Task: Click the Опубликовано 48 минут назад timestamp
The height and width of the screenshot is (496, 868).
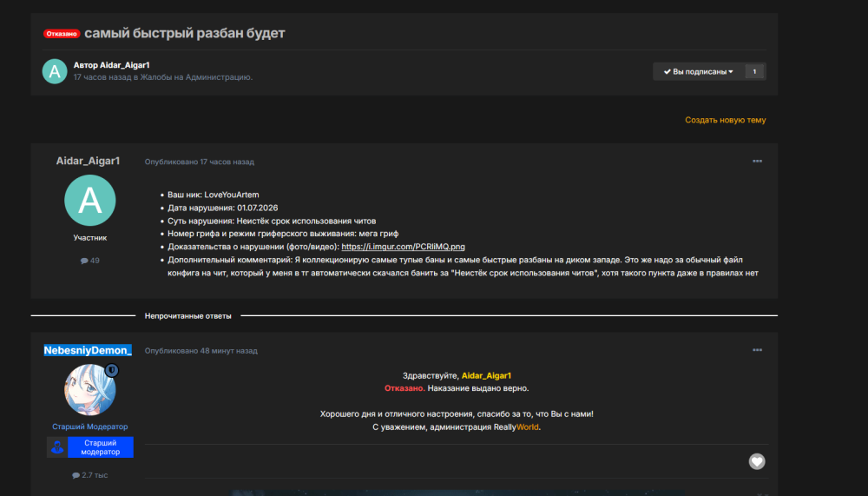Action: (201, 351)
